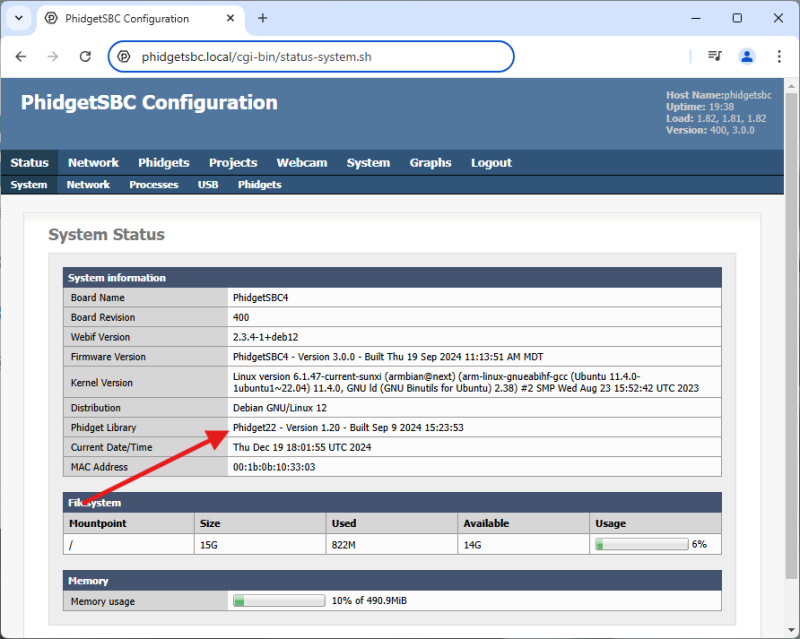Click the forward navigation arrow
The height and width of the screenshot is (639, 800).
pyautogui.click(x=52, y=56)
